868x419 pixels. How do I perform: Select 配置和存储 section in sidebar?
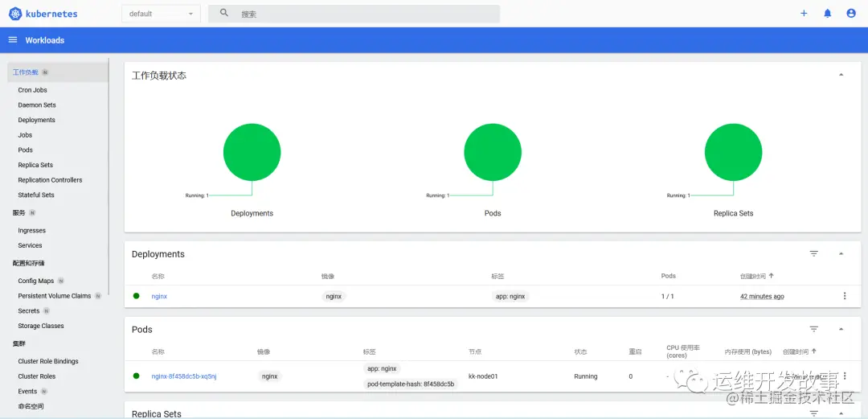tap(29, 263)
